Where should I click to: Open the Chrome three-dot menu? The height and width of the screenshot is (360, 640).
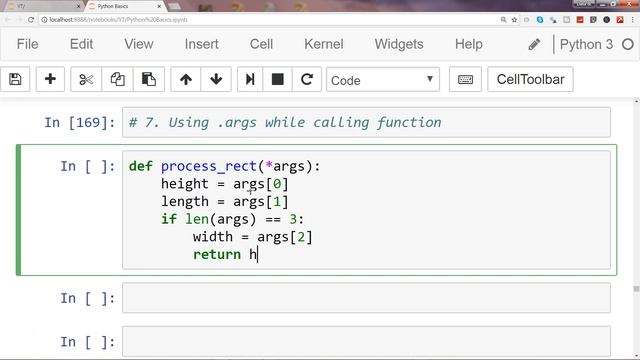click(633, 20)
